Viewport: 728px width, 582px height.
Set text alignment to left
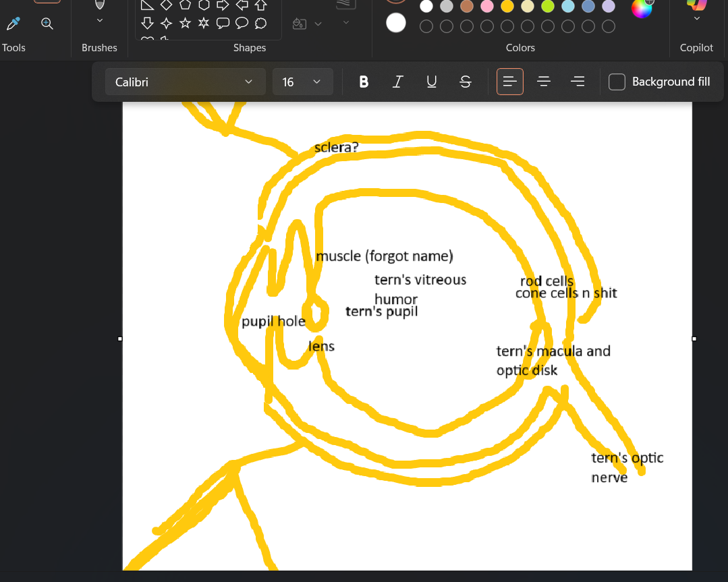510,82
